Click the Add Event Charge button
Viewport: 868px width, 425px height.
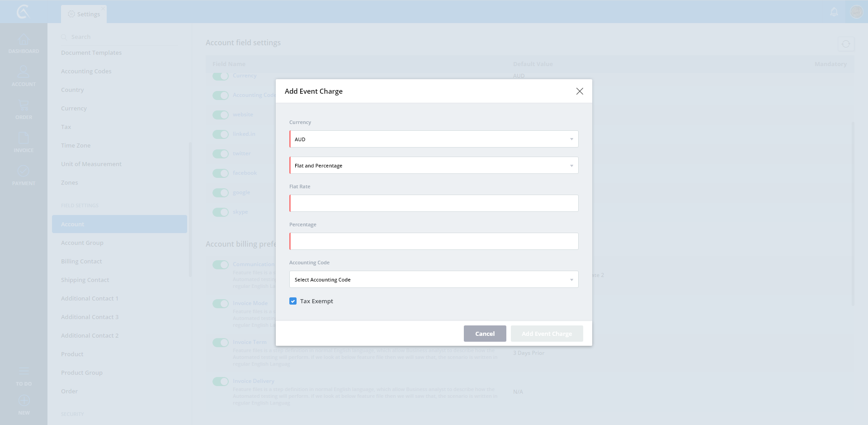[x=547, y=334]
